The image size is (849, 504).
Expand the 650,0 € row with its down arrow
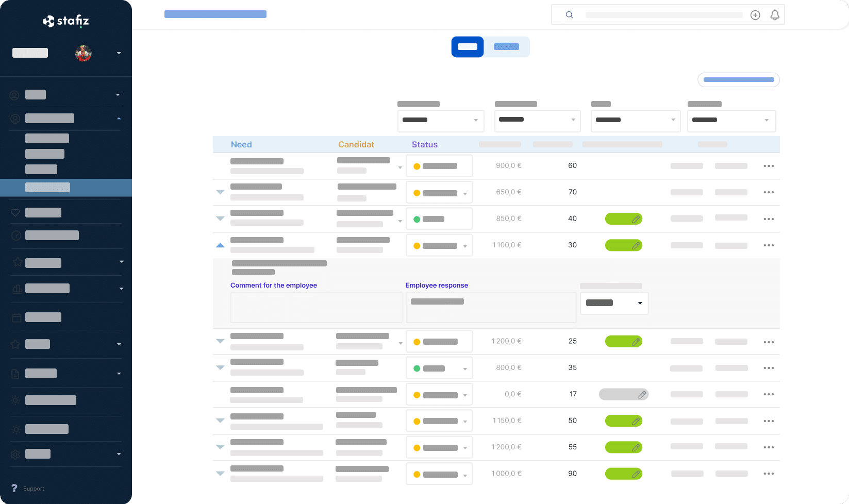pyautogui.click(x=220, y=192)
